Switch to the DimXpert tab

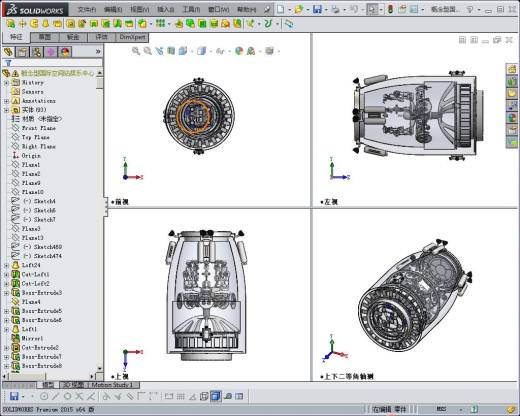[x=133, y=37]
